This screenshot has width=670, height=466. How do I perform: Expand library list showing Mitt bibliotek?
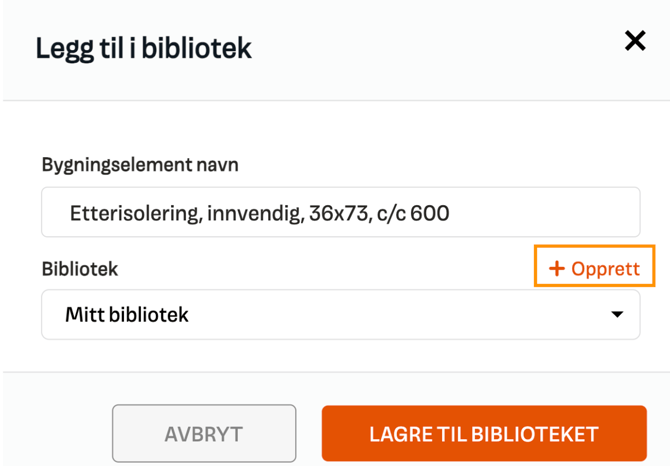[340, 315]
